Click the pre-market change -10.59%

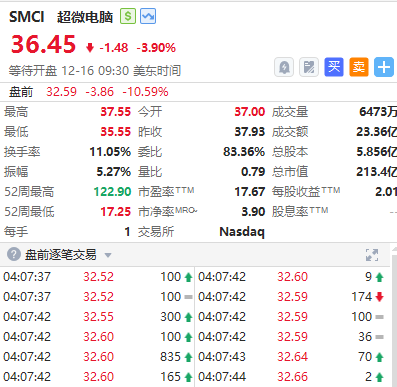[145, 92]
